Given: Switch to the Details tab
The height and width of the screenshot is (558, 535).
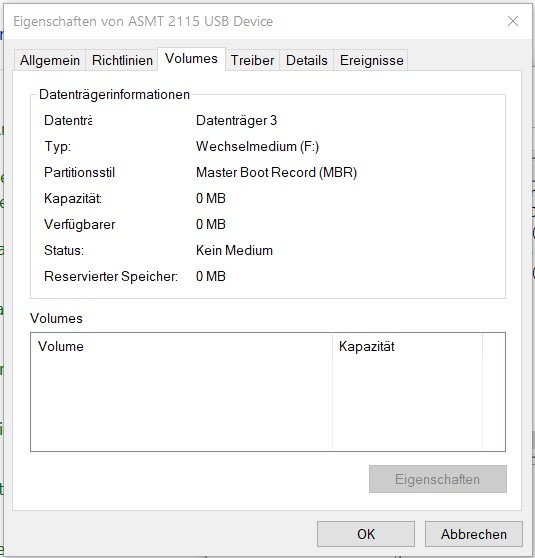Looking at the screenshot, I should (x=306, y=60).
